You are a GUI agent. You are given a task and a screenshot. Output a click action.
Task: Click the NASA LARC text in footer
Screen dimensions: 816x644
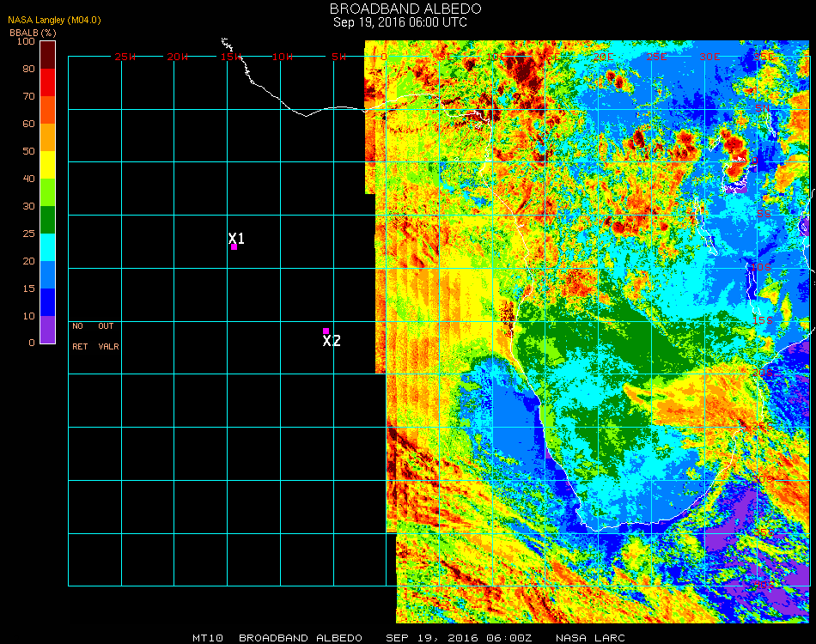(590, 638)
